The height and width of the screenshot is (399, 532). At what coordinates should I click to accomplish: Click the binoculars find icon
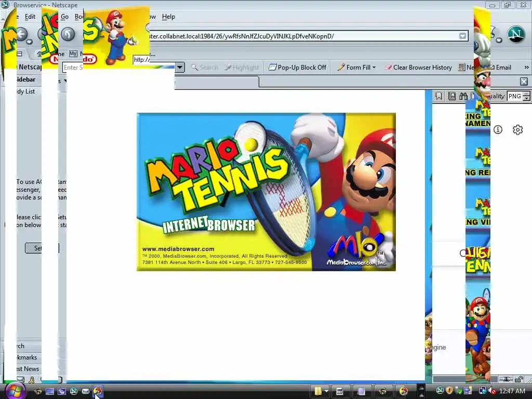[463, 96]
